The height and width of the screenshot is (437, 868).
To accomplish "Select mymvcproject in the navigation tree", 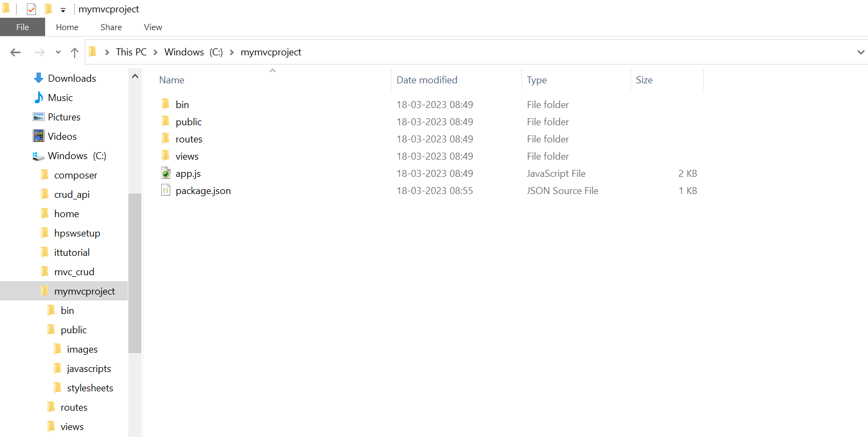I will point(84,291).
